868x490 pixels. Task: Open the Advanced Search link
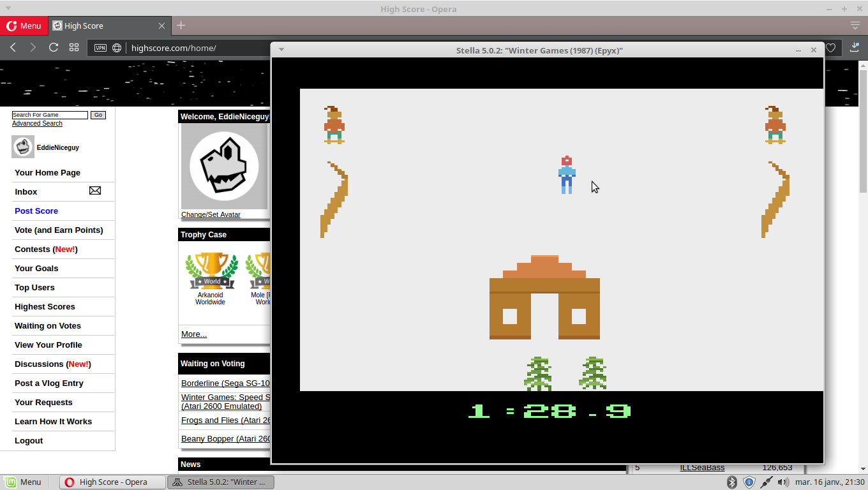pos(37,123)
